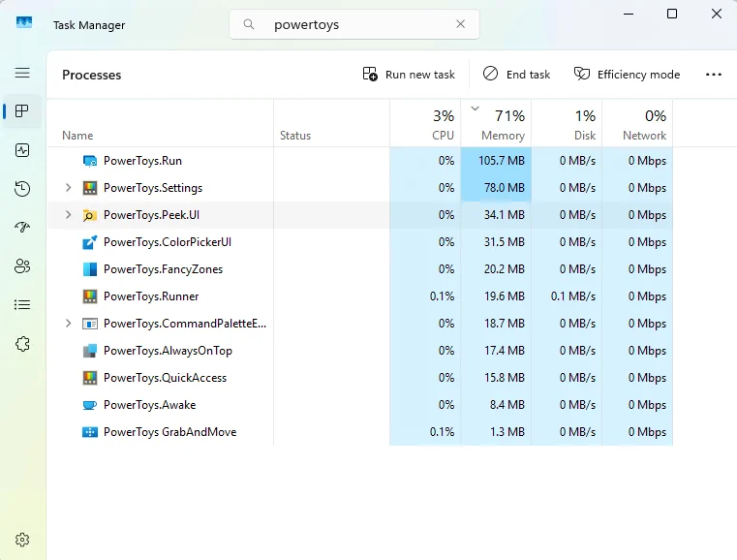This screenshot has height=560, width=737.
Task: Open the Performance page icon
Action: pos(22,150)
